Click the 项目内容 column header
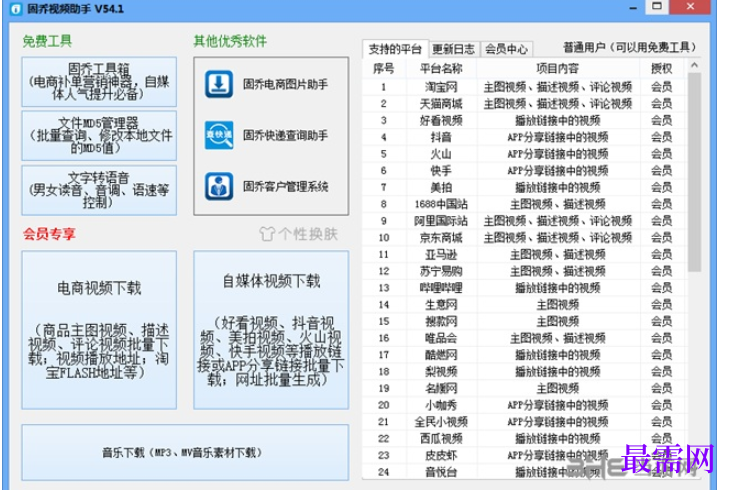Image resolution: width=733 pixels, height=490 pixels. tap(558, 69)
